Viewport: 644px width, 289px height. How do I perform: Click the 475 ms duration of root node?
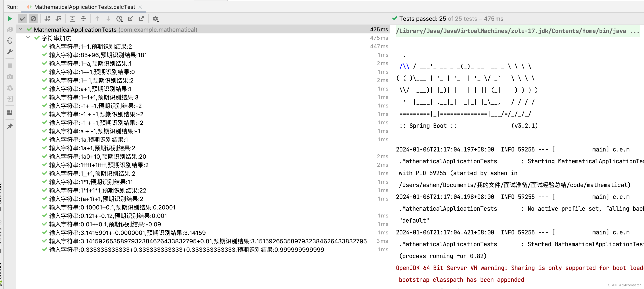[x=379, y=29]
